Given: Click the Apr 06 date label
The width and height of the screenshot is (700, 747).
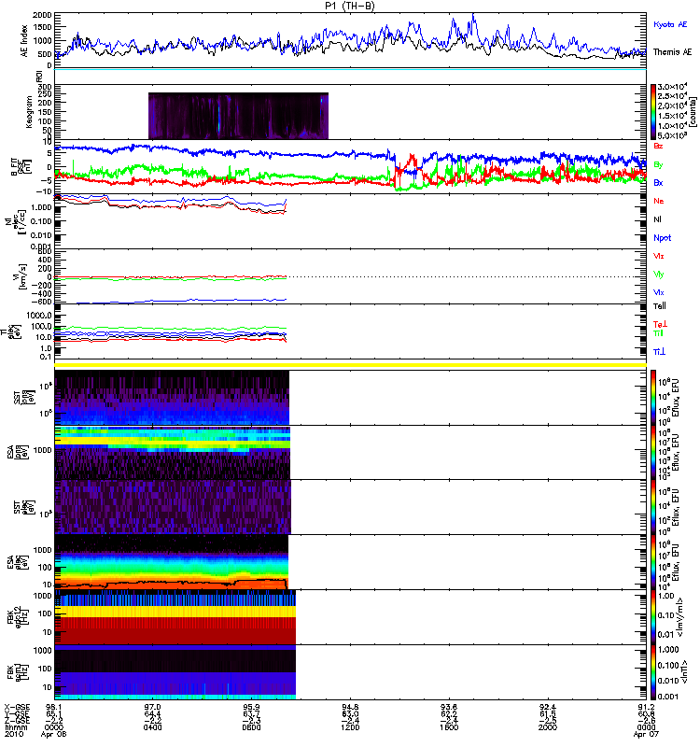Looking at the screenshot, I should coord(54,735).
